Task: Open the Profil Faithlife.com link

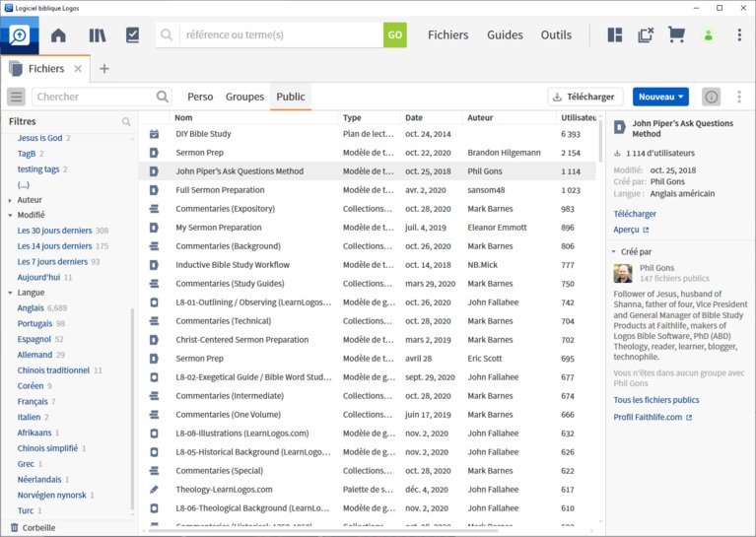Action: [653, 418]
